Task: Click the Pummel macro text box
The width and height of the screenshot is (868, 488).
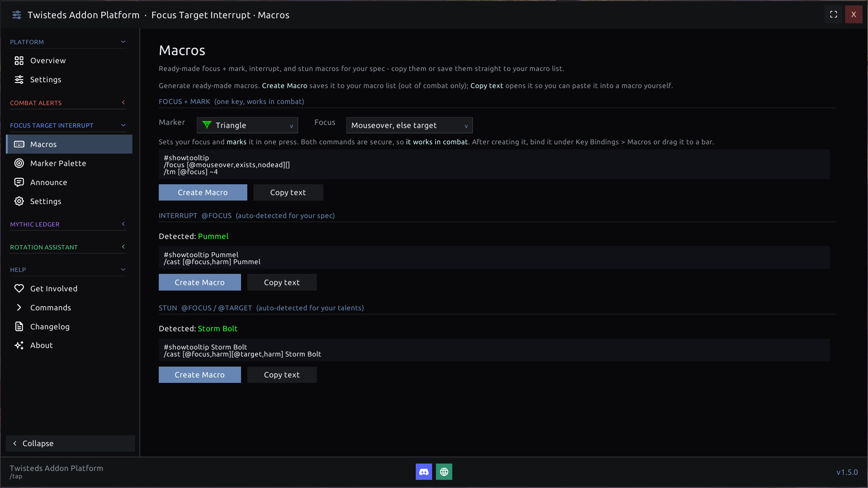Action: 494,258
